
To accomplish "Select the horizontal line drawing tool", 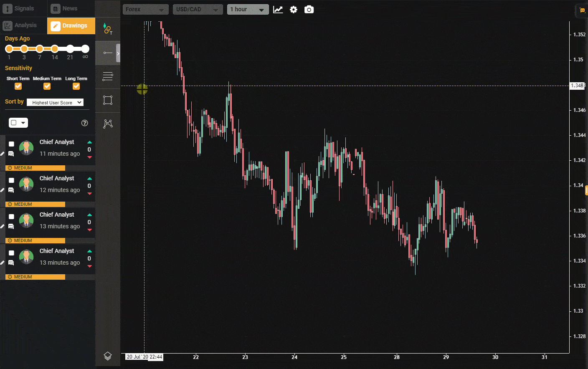I will coord(108,53).
